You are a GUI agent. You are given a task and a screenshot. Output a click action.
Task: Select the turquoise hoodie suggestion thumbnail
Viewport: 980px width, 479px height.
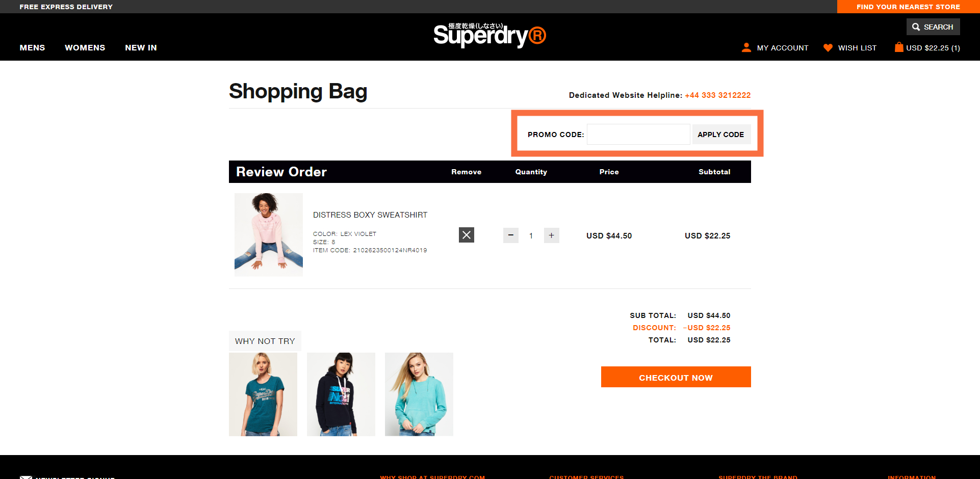pyautogui.click(x=419, y=394)
